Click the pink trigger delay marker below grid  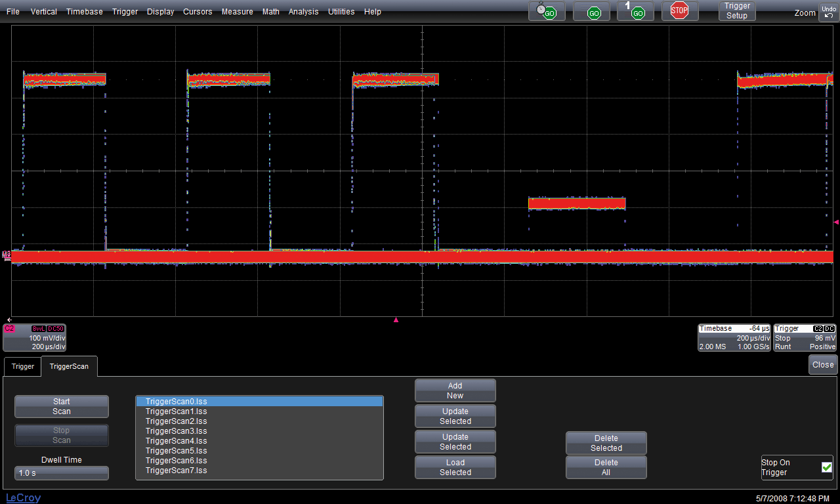(396, 320)
